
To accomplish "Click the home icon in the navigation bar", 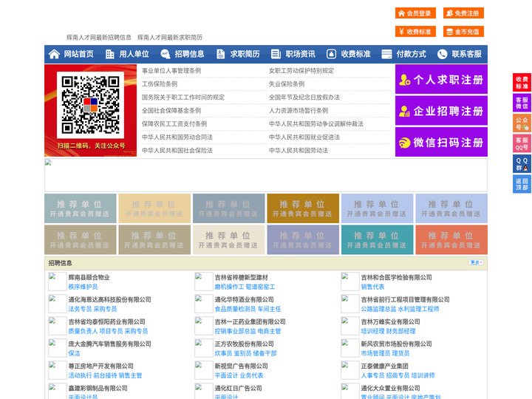I will [x=54, y=54].
